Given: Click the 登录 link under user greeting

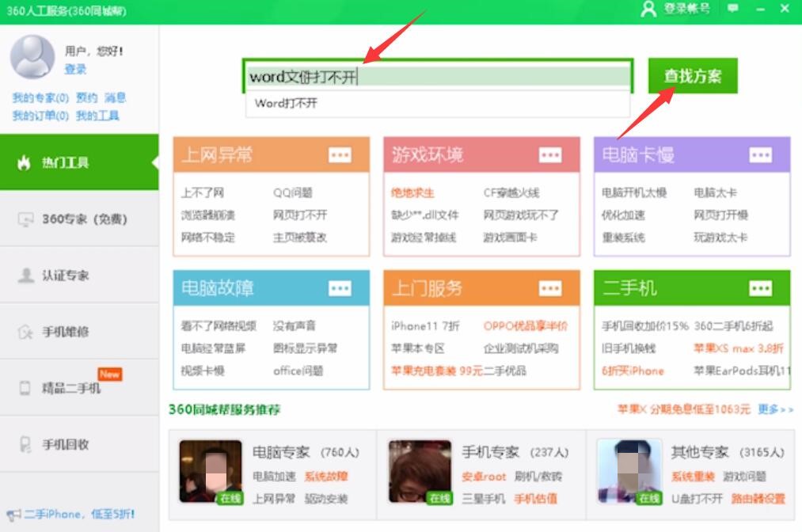Looking at the screenshot, I should point(75,69).
